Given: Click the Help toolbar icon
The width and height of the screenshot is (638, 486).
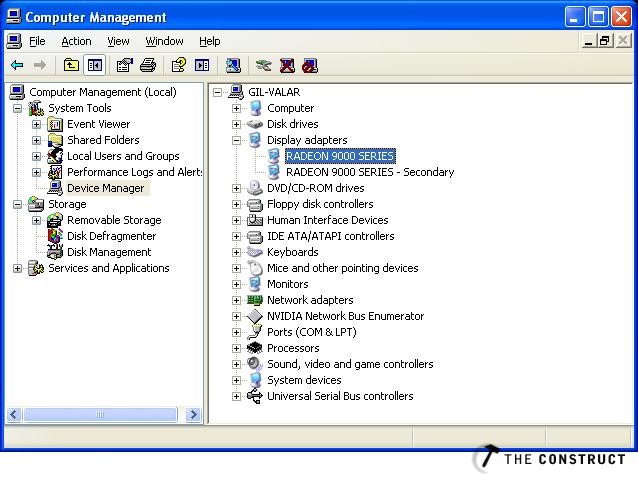Looking at the screenshot, I should tap(179, 65).
